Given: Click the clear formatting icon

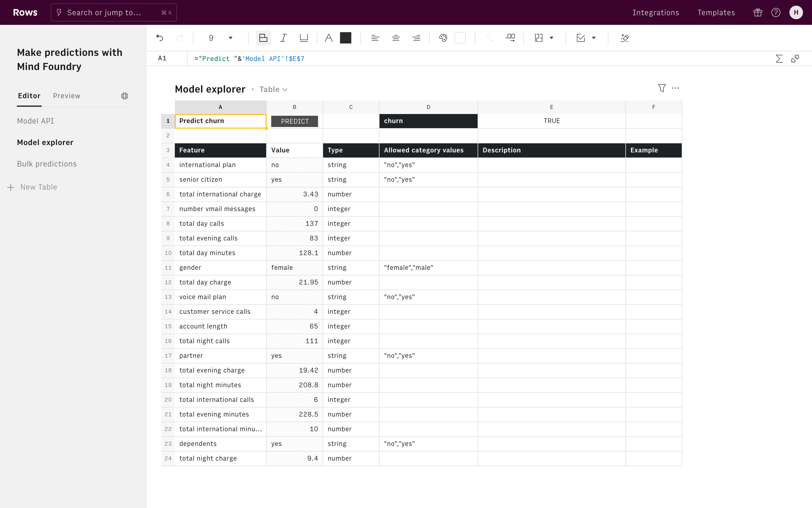Looking at the screenshot, I should pyautogui.click(x=625, y=38).
